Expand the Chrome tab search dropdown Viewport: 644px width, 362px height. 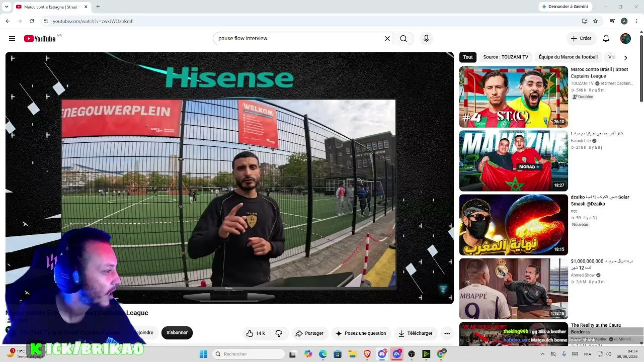coord(7,7)
